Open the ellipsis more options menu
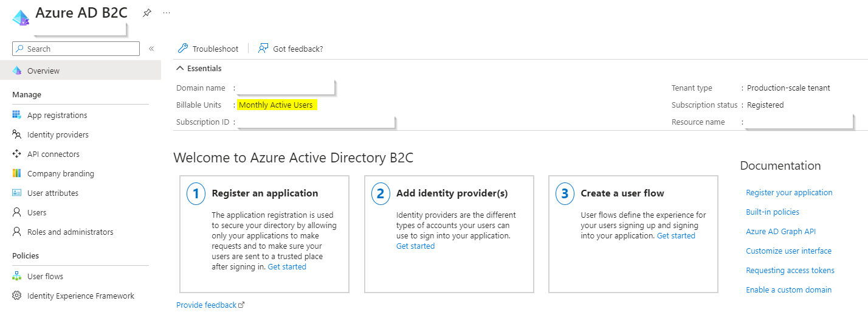Screen dimensions: 868x312 tap(167, 13)
